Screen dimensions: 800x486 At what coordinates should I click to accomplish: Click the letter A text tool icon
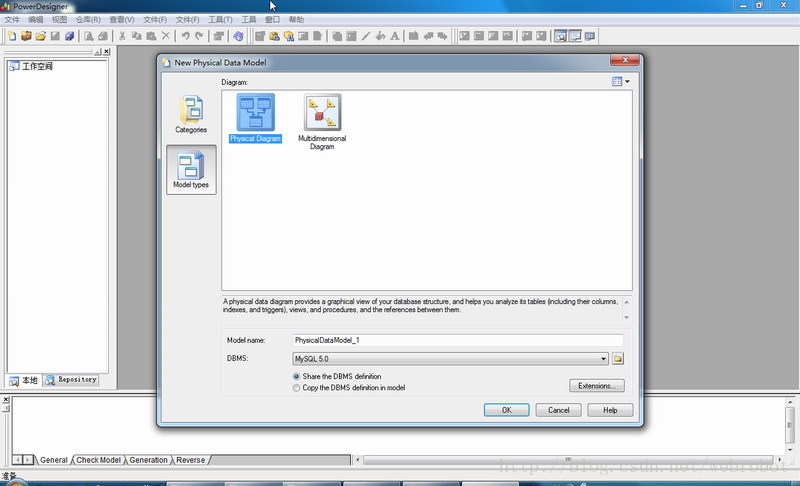pyautogui.click(x=394, y=36)
